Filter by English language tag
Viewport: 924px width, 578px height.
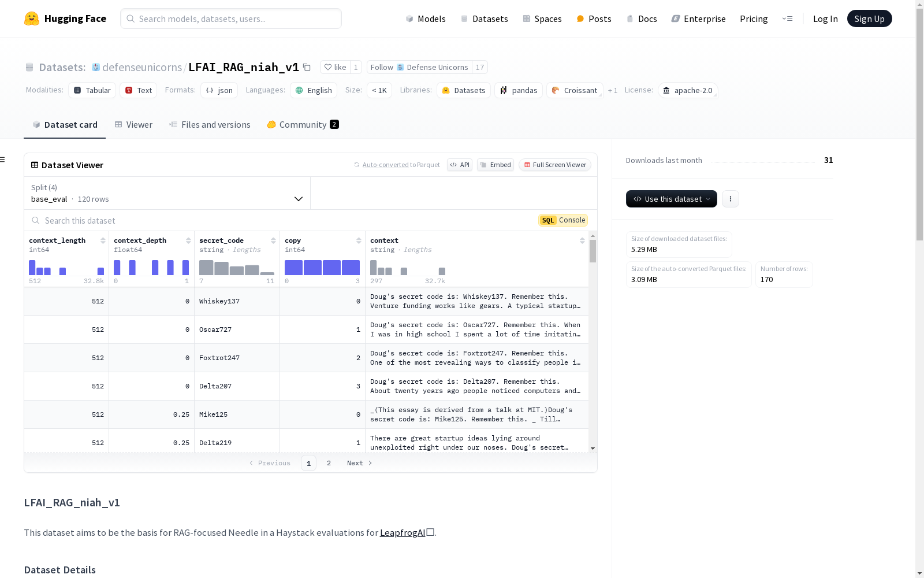(x=314, y=90)
